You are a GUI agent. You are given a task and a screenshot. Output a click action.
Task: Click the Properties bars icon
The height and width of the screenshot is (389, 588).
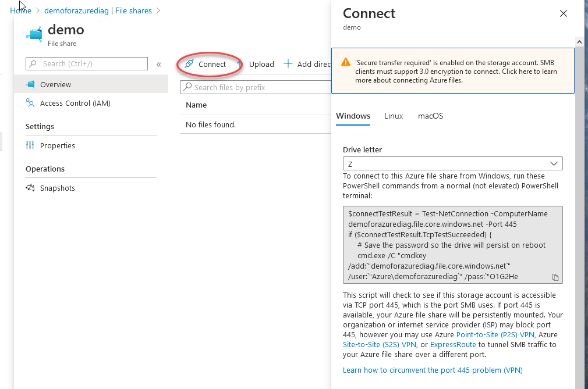coord(30,145)
